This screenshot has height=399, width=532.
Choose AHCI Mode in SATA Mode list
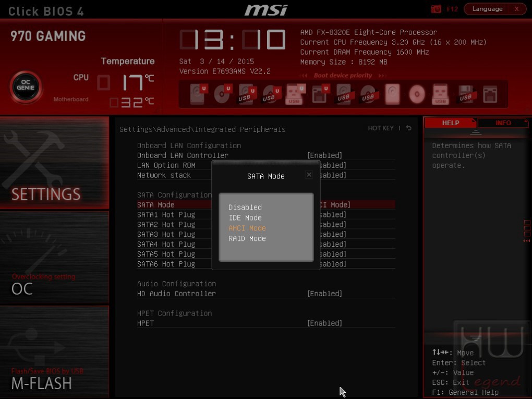click(x=247, y=228)
